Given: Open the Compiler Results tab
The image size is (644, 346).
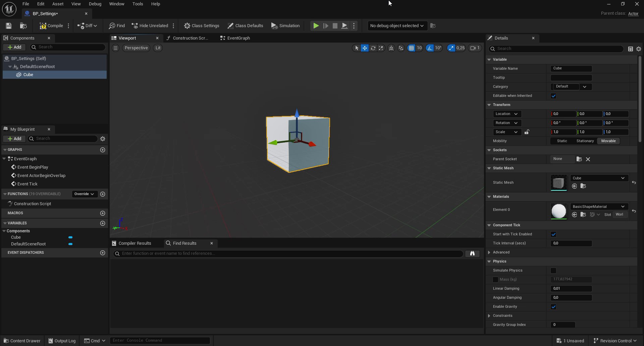Looking at the screenshot, I should point(131,243).
